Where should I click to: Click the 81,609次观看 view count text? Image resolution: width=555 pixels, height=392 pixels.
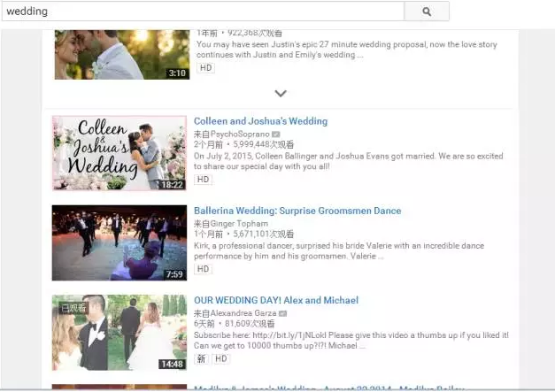(250, 324)
